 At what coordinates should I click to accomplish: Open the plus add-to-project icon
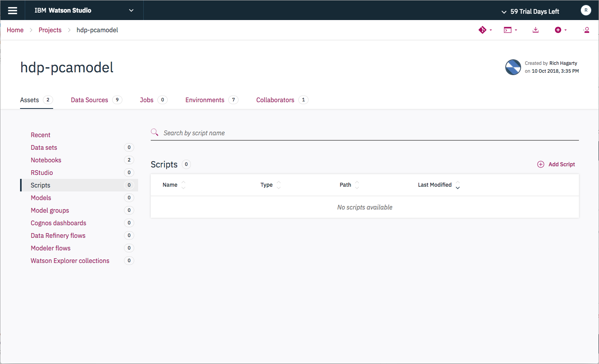coord(558,30)
